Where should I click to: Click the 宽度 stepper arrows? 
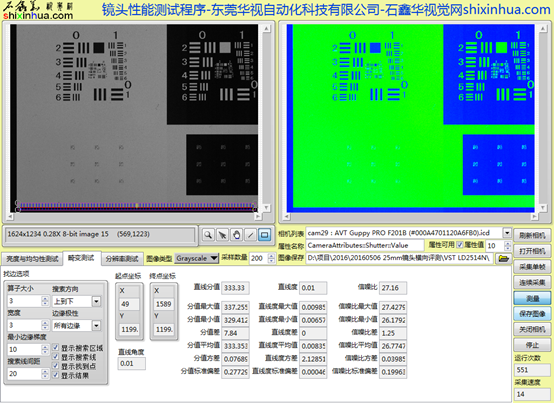pos(45,325)
